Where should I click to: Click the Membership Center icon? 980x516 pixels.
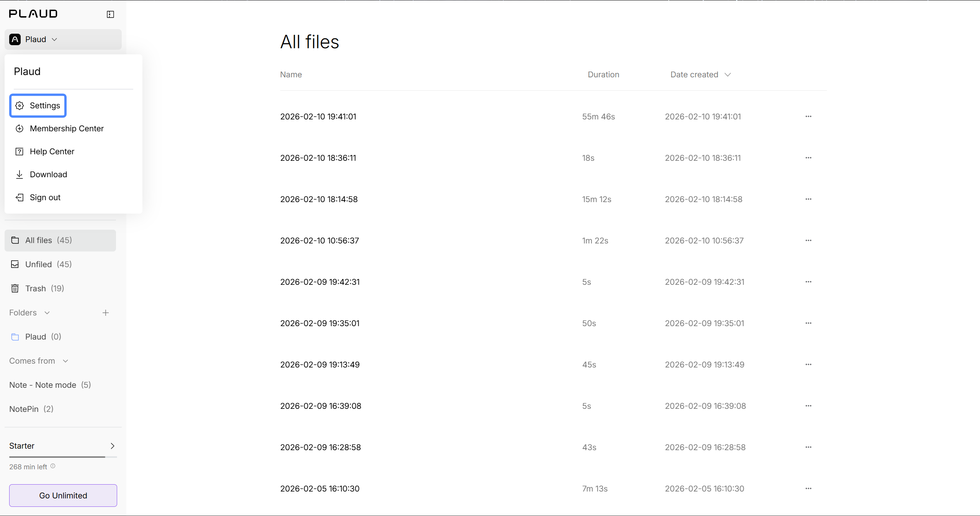click(20, 129)
